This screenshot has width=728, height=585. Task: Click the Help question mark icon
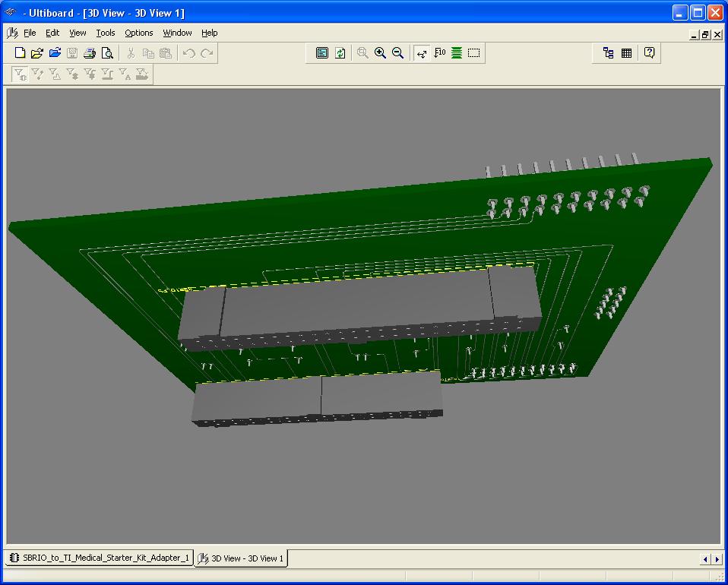(x=650, y=53)
